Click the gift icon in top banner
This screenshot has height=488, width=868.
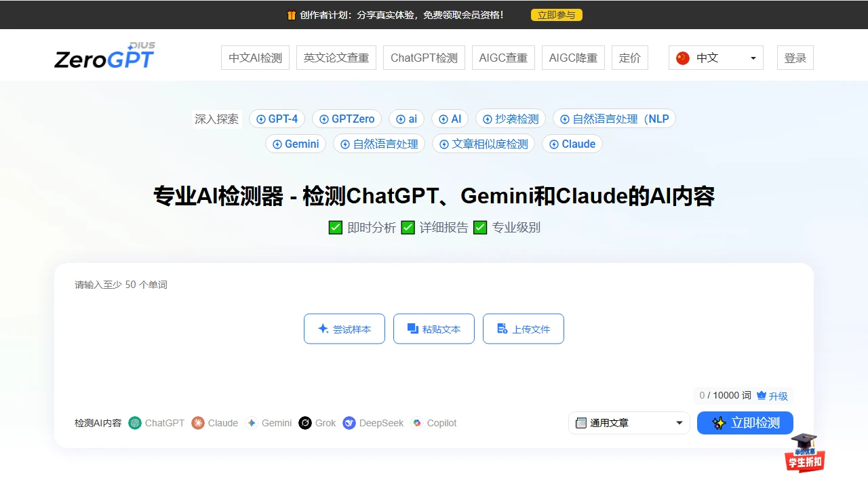tap(291, 15)
